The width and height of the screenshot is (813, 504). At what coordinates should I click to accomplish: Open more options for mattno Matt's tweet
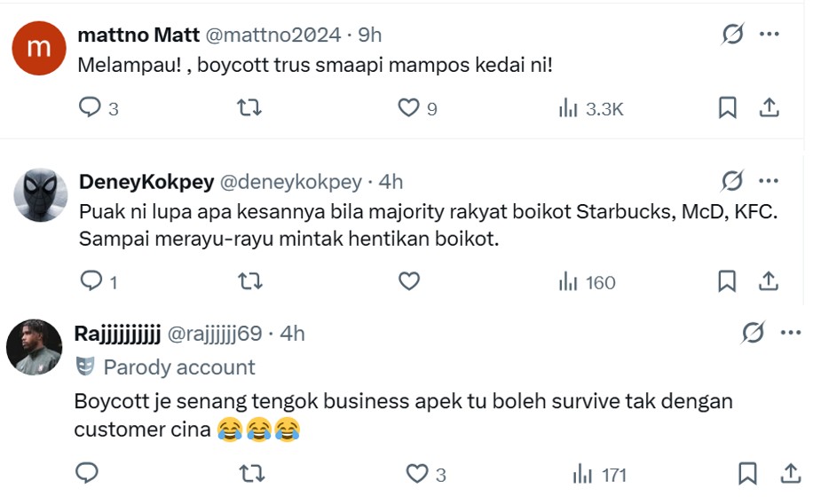coord(769,35)
